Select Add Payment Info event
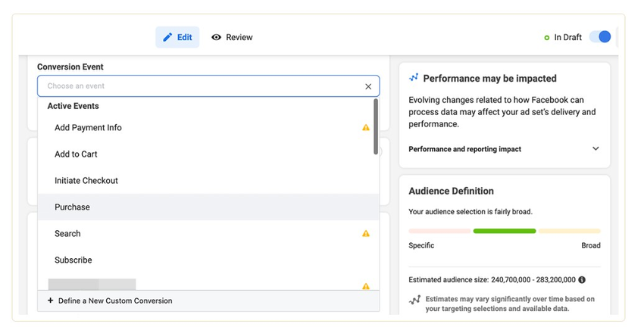The image size is (644, 327). click(x=88, y=128)
